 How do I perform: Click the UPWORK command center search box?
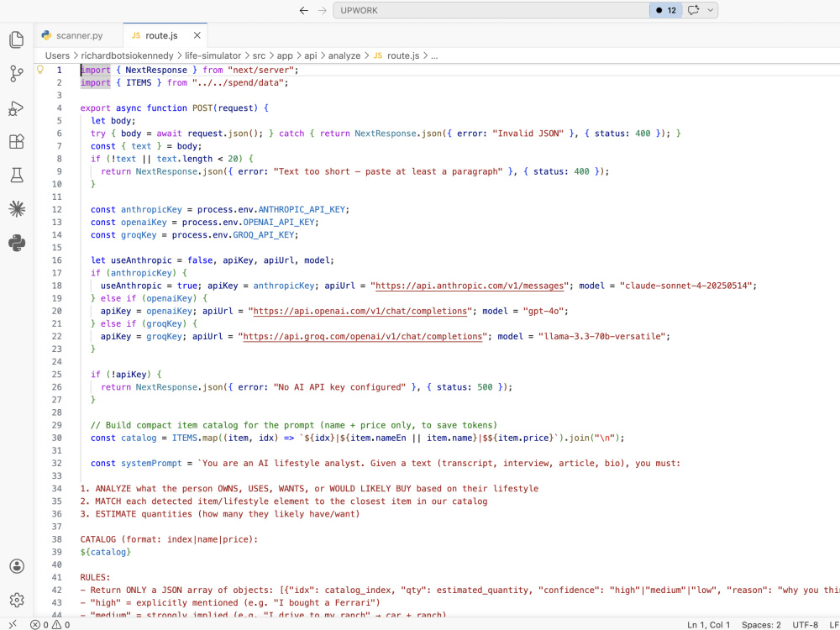tap(491, 10)
